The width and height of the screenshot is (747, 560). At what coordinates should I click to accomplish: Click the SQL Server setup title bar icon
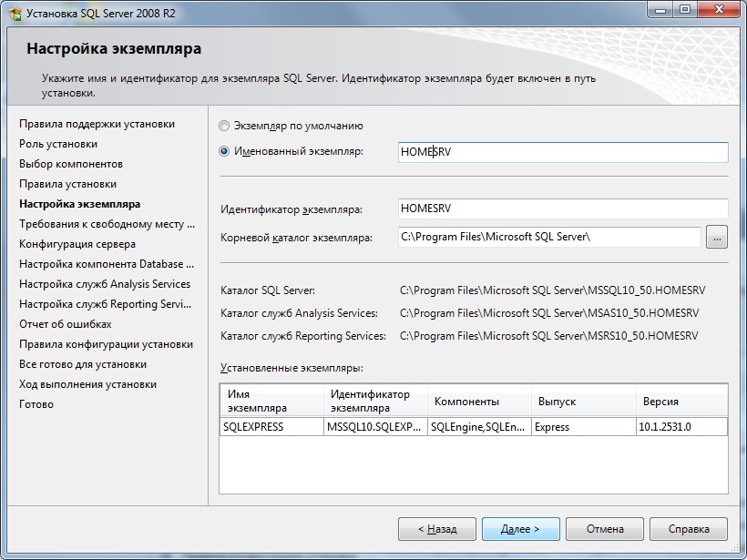coord(15,14)
